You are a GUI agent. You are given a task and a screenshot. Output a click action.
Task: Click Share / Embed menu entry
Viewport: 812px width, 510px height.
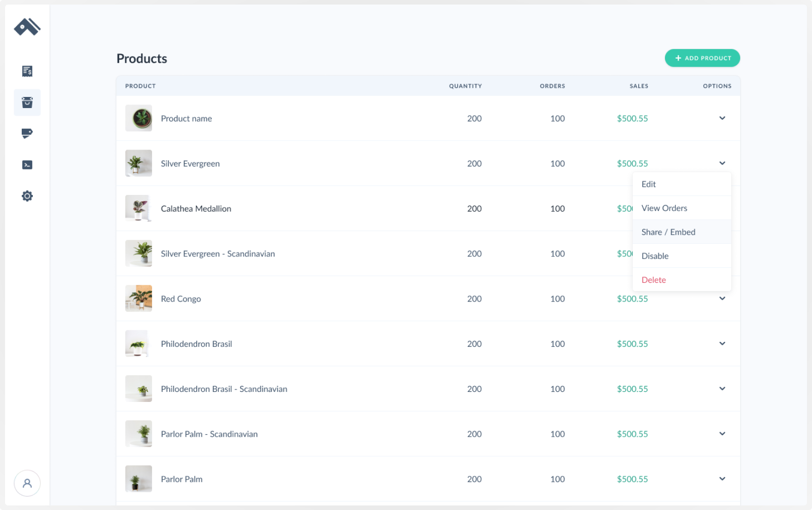(x=668, y=232)
